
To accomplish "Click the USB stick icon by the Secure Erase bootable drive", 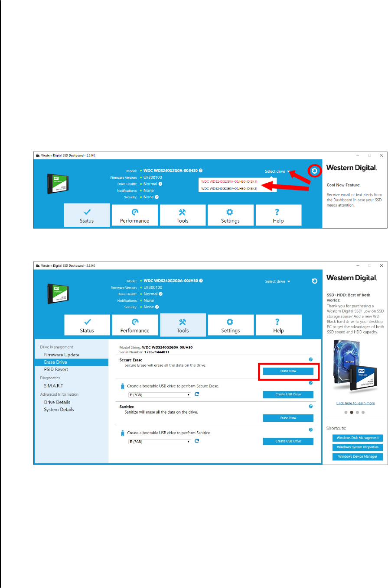I will [x=123, y=385].
